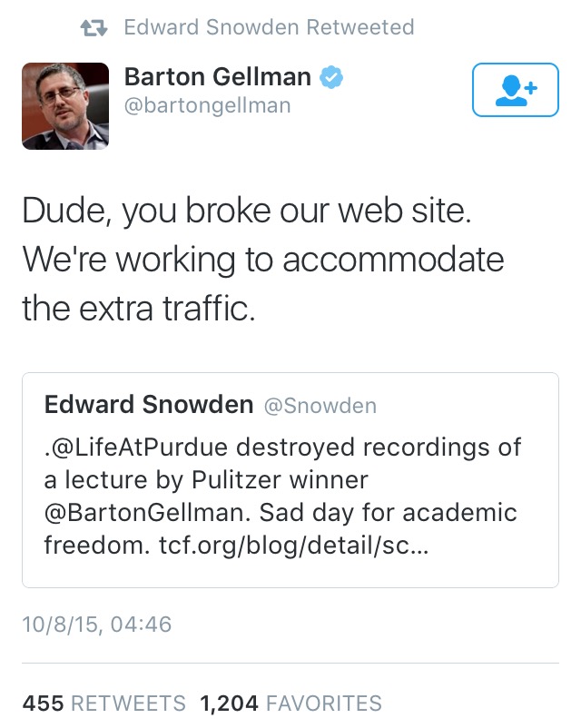Click the @Snowden handle in quoted tweet

click(x=320, y=405)
